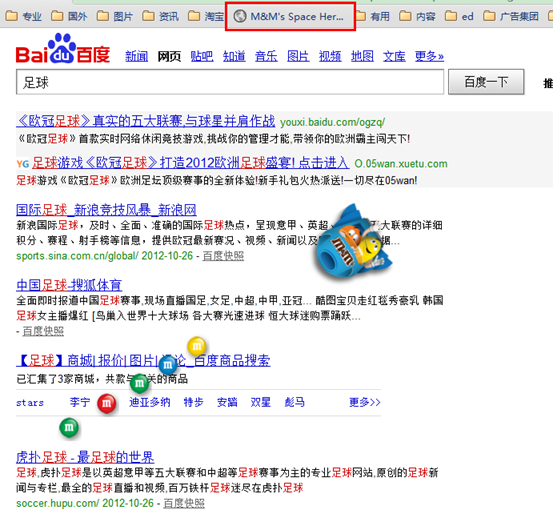Open the 国外 bookmark folder

(x=69, y=16)
